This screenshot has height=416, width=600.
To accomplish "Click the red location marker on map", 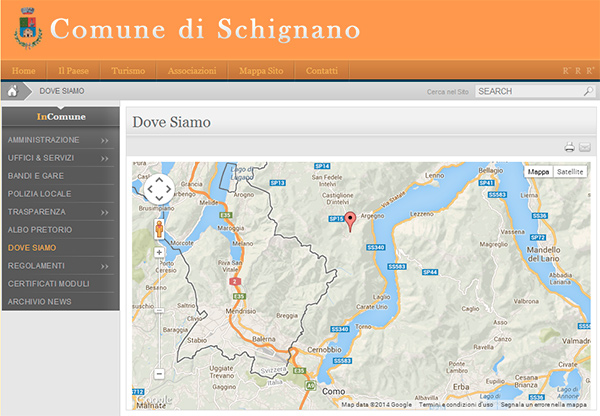I will 350,222.
